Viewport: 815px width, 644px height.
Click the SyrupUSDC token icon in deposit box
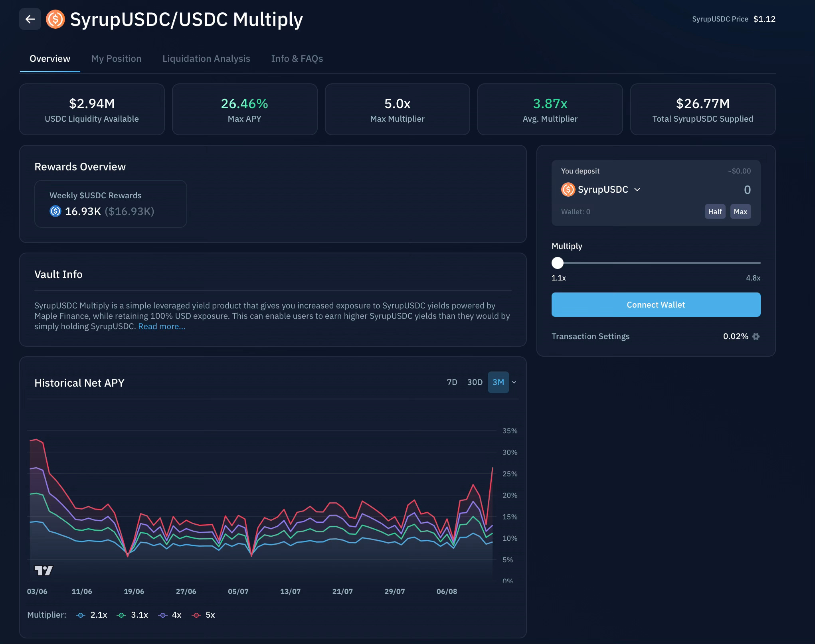coord(568,190)
